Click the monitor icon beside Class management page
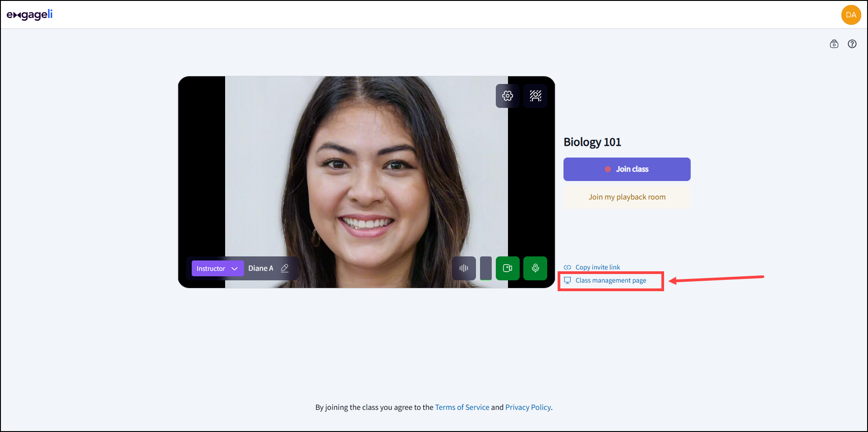The image size is (868, 432). 567,280
